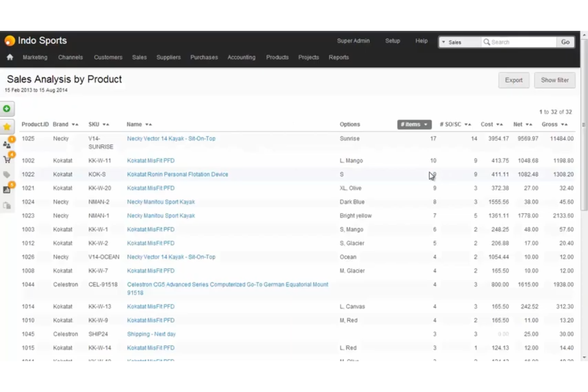Open Shipping - Next day link

click(x=151, y=334)
